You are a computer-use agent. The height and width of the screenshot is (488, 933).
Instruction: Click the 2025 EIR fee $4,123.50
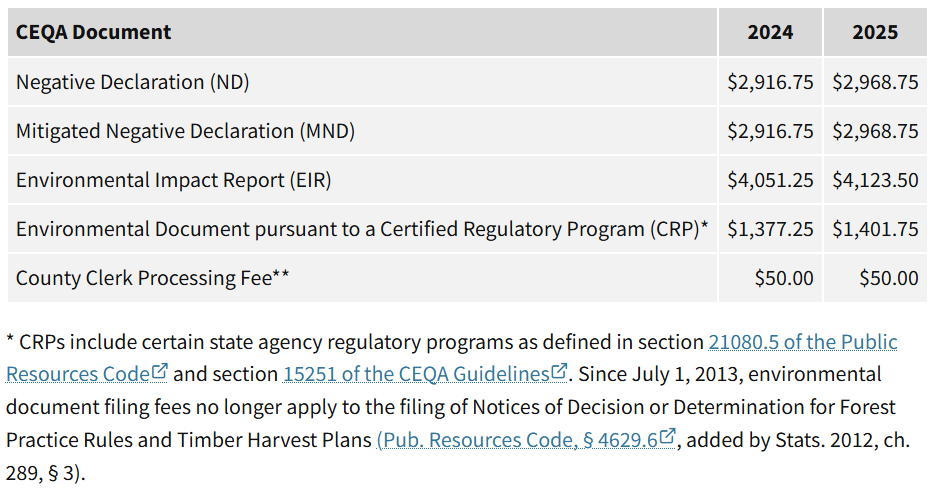coord(875,180)
